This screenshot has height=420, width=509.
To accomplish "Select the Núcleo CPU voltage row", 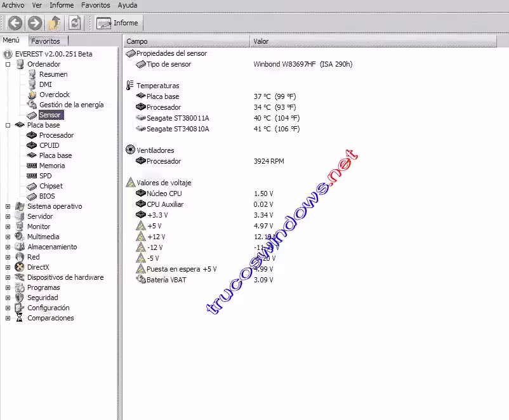I will click(204, 194).
